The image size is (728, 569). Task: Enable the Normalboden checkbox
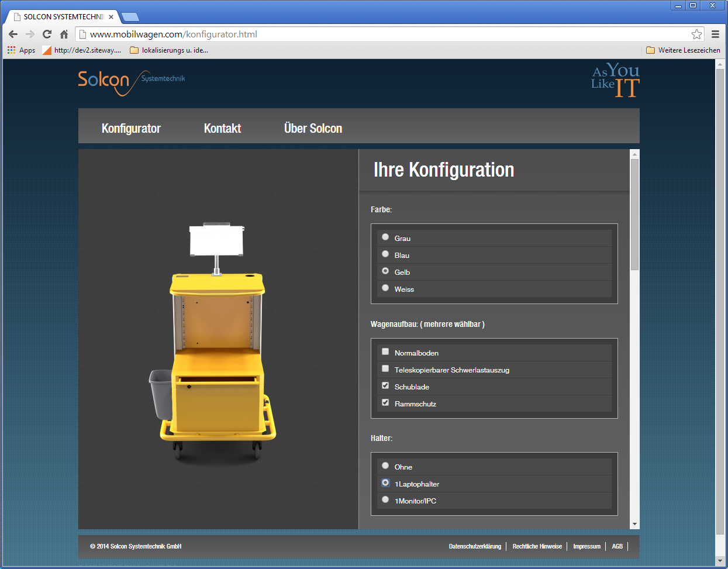pyautogui.click(x=385, y=351)
